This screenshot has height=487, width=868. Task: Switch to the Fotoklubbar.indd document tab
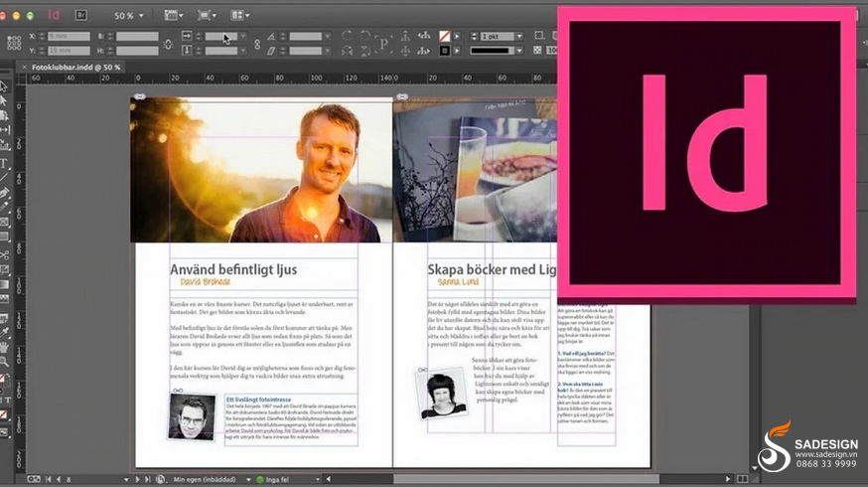coord(75,67)
